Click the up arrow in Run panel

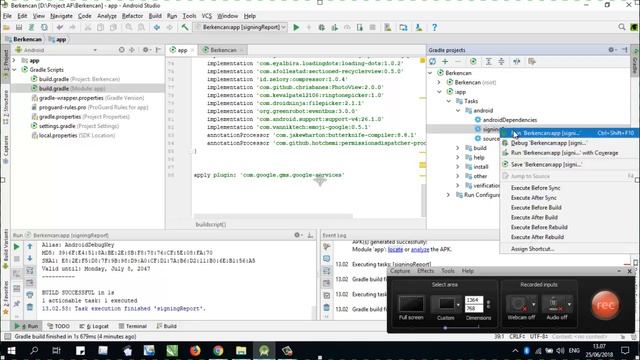point(30,247)
